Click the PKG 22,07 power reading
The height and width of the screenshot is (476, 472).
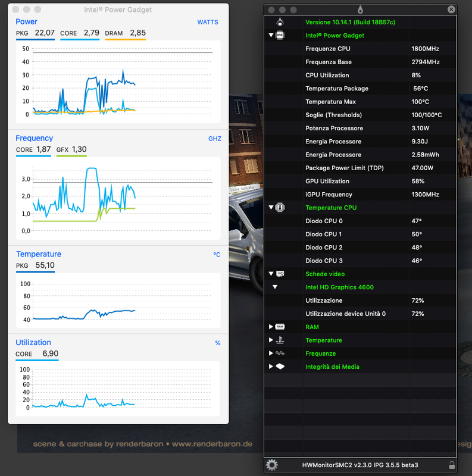click(x=35, y=33)
